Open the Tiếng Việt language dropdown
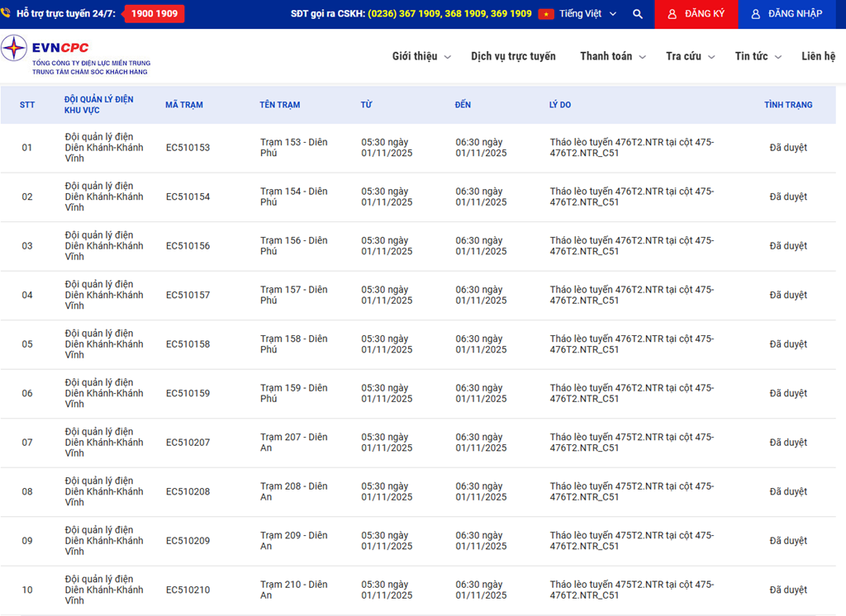This screenshot has width=846, height=616. pyautogui.click(x=587, y=14)
